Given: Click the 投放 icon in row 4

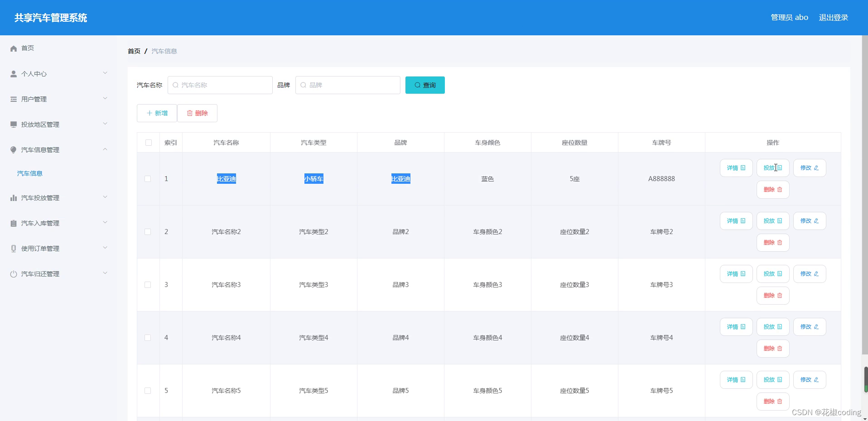Looking at the screenshot, I should click(780, 327).
